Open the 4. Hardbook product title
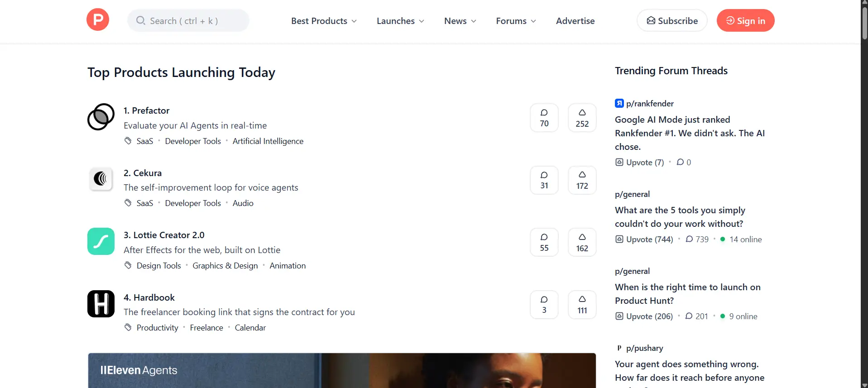868x388 pixels. pos(149,297)
